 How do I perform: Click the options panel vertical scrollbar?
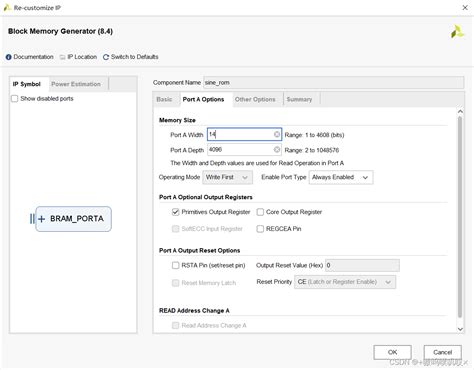[x=460, y=217]
